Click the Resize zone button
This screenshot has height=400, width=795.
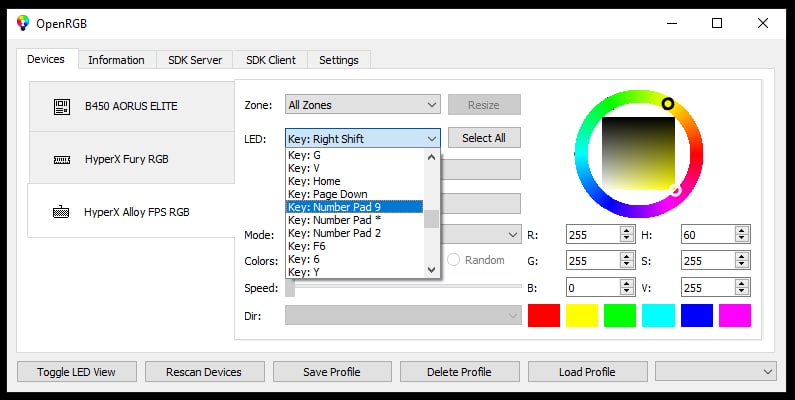[484, 105]
